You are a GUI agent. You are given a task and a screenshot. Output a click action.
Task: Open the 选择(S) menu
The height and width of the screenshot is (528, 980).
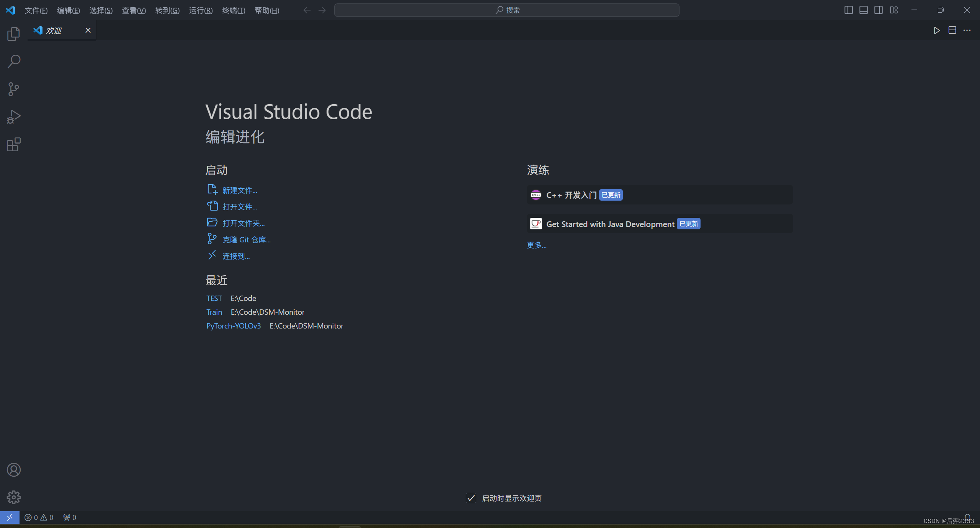click(101, 10)
